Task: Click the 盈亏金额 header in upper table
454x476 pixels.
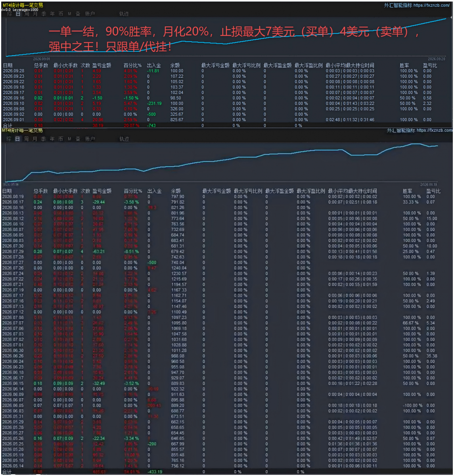Action: coord(102,65)
